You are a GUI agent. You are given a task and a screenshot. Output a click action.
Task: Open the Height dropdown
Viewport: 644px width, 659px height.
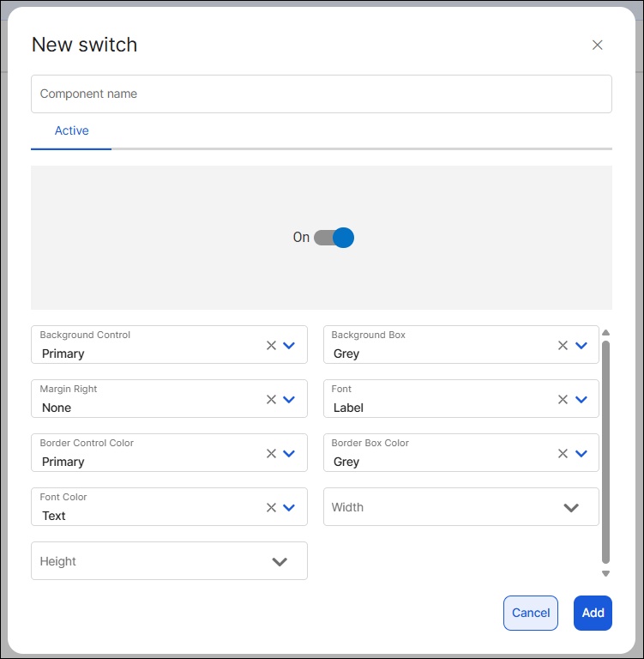[x=280, y=561]
